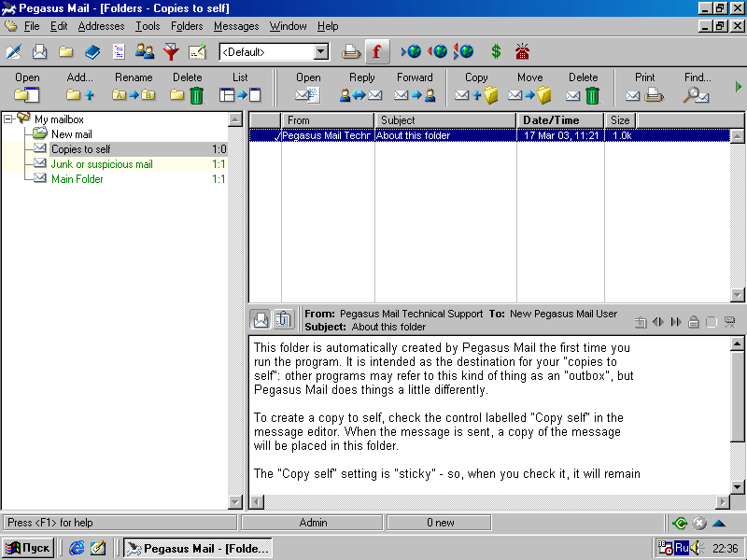Screen dimensions: 747x560
Task: Click Delete message button with envelope
Action: coord(583,88)
